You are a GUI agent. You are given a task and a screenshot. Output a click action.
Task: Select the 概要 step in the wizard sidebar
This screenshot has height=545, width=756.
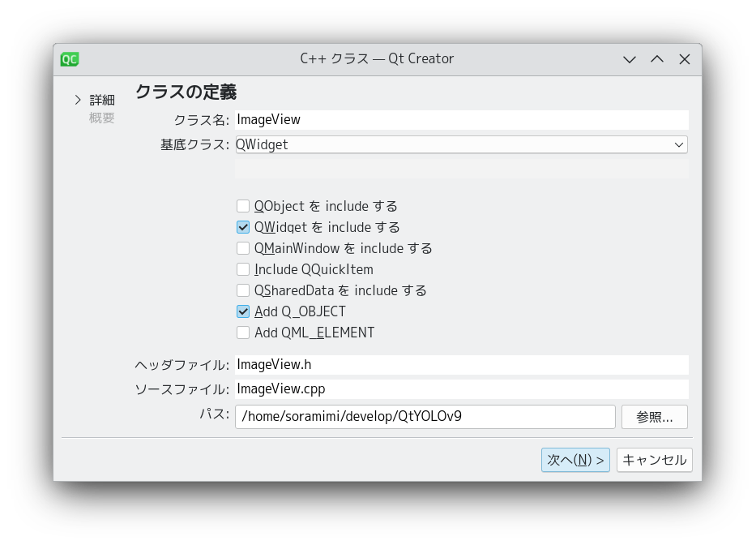(102, 118)
